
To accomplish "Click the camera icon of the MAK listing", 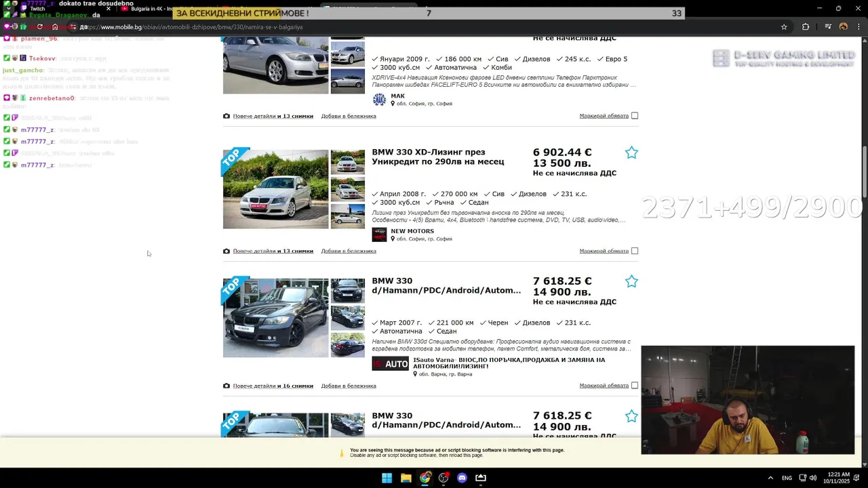I will [x=226, y=116].
